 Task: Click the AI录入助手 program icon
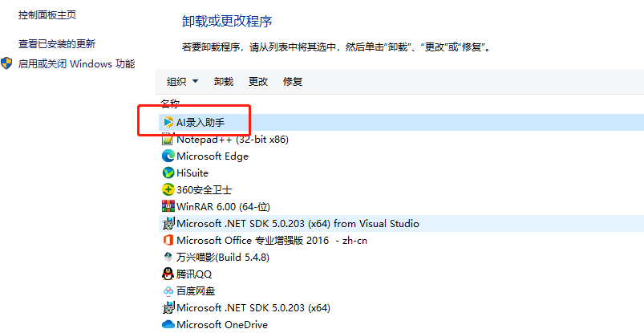[168, 122]
